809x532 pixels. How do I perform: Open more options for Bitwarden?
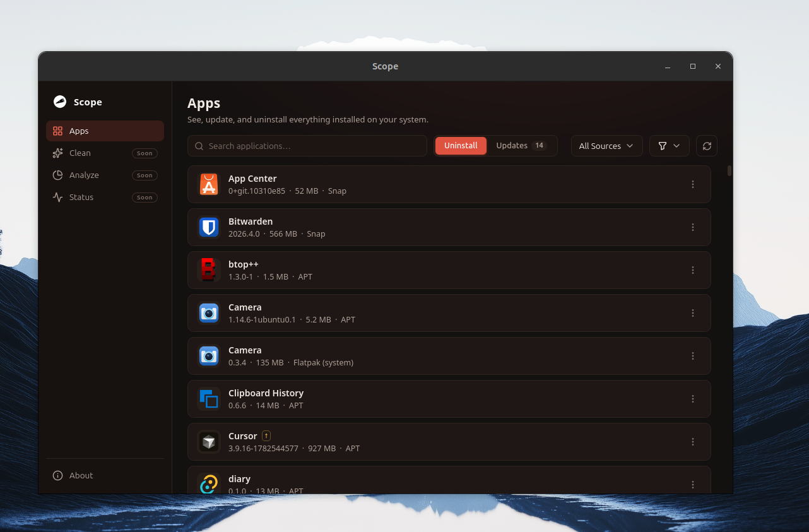click(x=693, y=227)
